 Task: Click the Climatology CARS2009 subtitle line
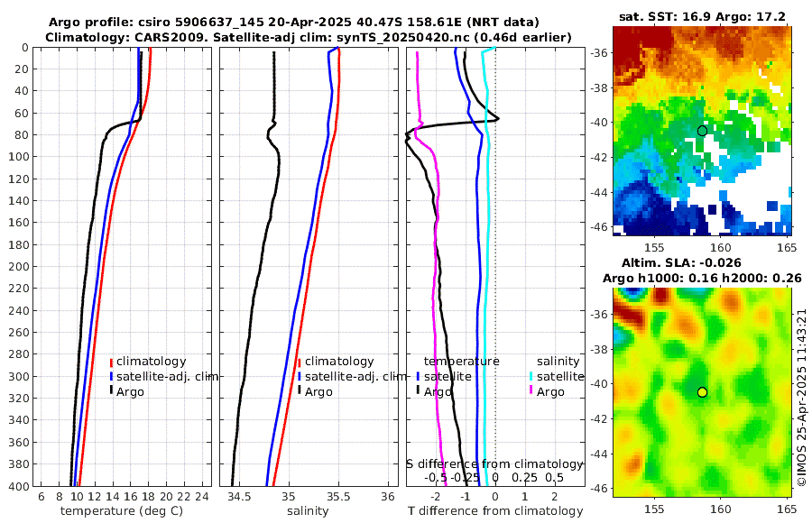coord(293,37)
